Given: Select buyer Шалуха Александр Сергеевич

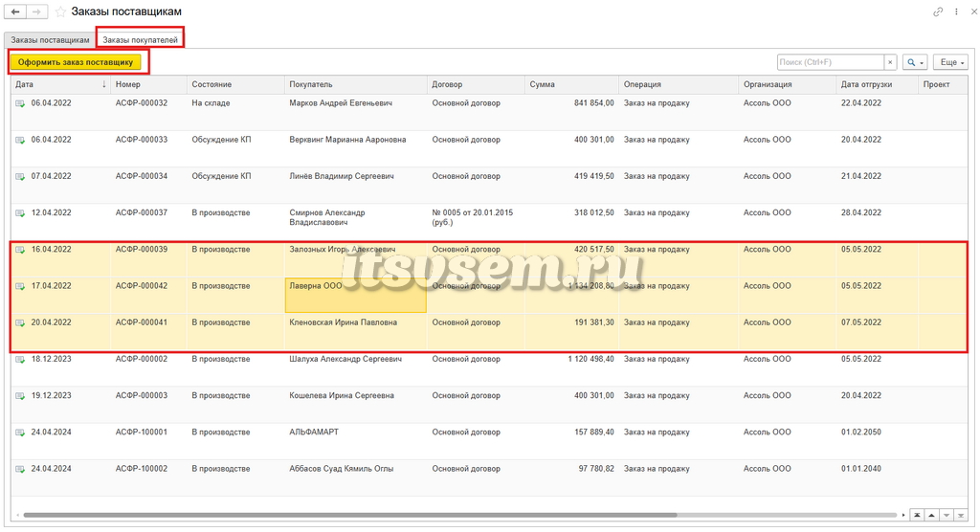Looking at the screenshot, I should click(x=345, y=359).
